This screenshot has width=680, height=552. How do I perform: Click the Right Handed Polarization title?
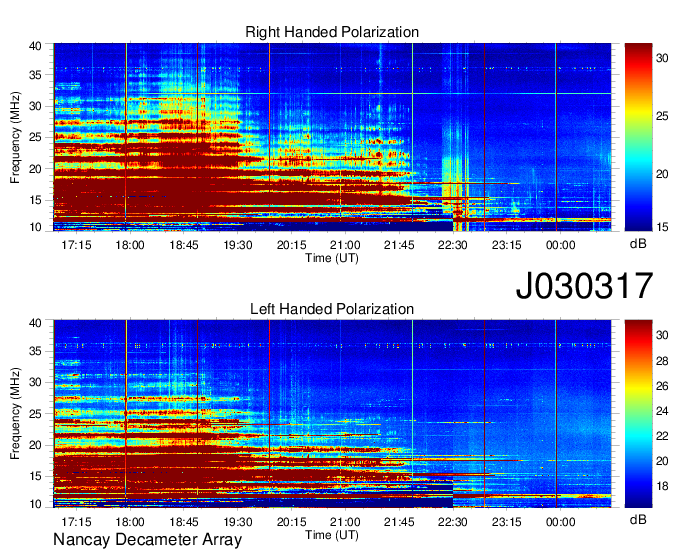point(332,32)
